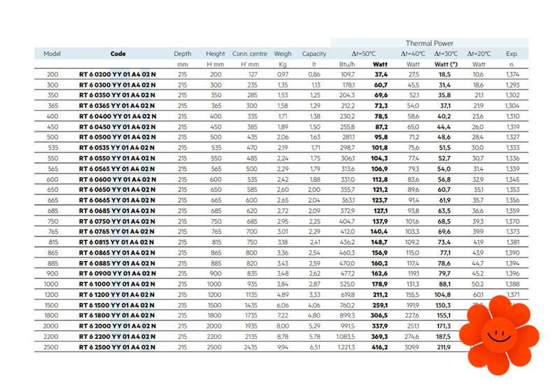
Task: Click the Code column header
Action: point(118,54)
